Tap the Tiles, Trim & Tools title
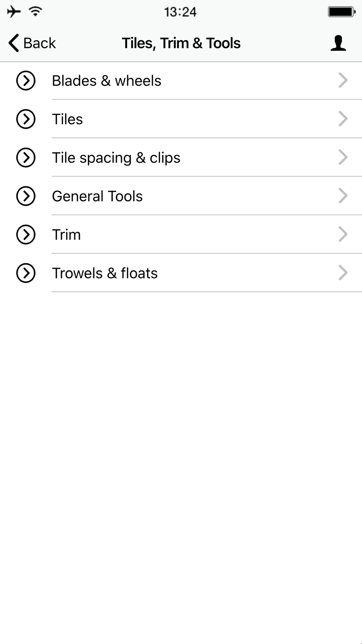 coord(181,43)
